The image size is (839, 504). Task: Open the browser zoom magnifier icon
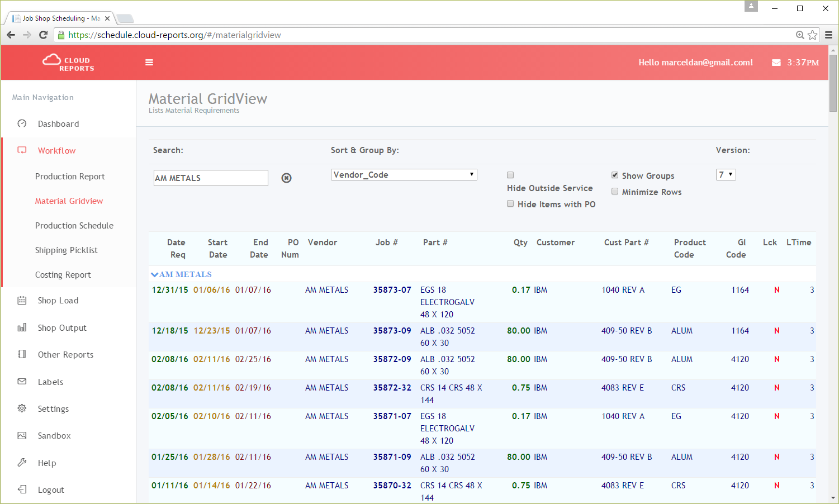[x=800, y=35]
